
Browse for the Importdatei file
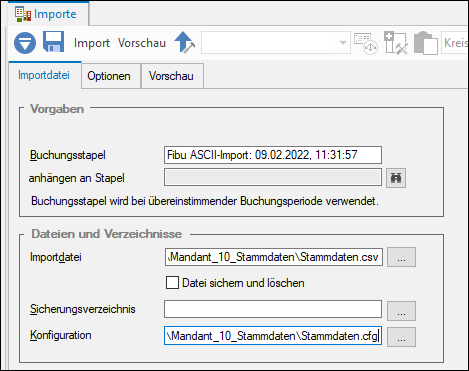click(x=401, y=257)
